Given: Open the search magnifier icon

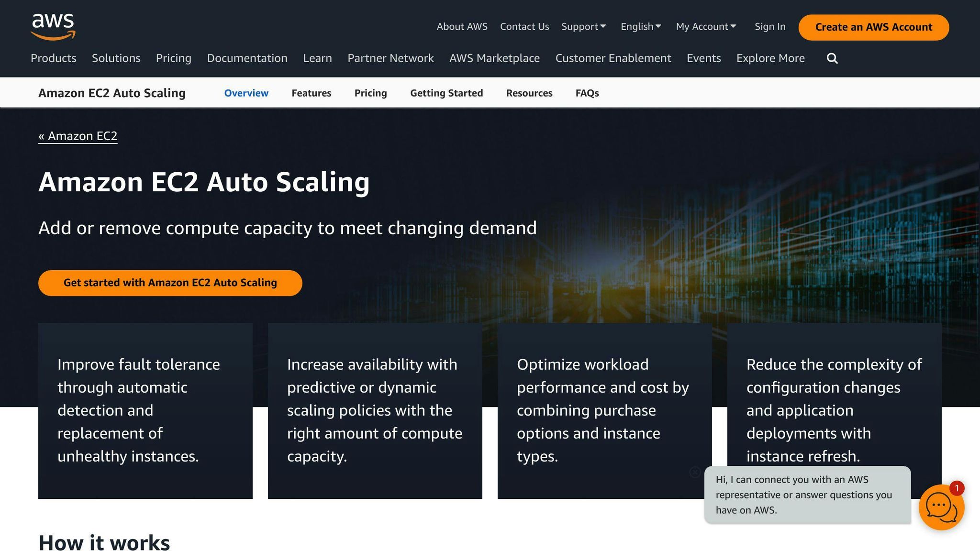Looking at the screenshot, I should pos(832,58).
